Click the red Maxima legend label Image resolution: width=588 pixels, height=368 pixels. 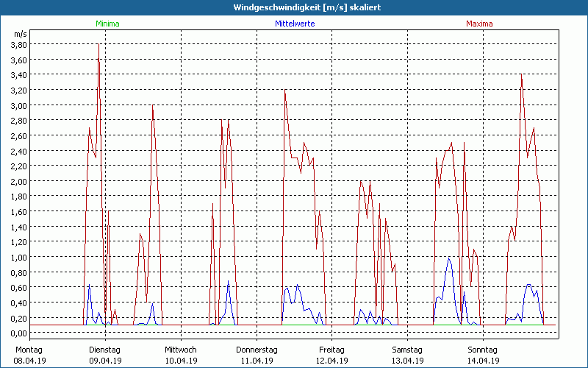click(x=481, y=24)
